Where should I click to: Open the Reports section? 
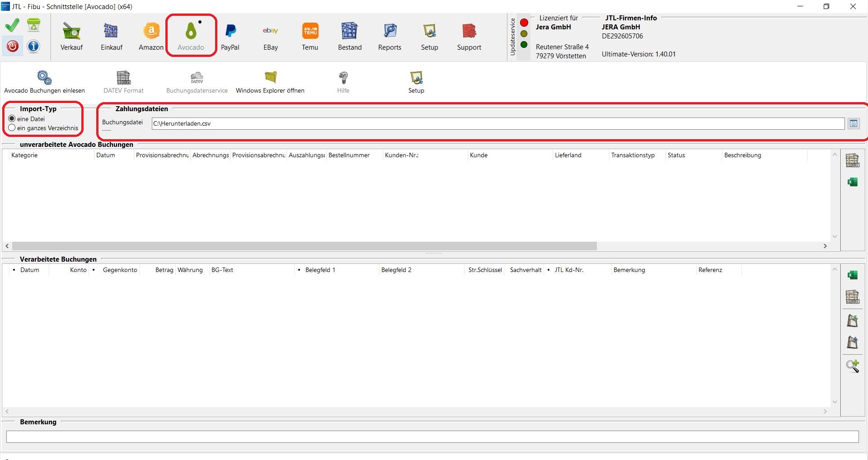pos(389,36)
